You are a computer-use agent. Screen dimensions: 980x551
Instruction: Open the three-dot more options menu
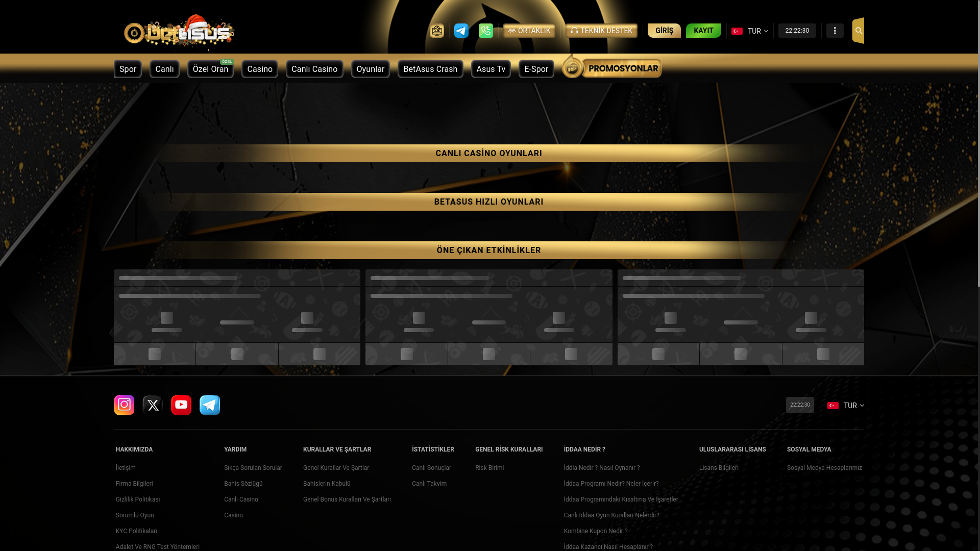point(835,31)
